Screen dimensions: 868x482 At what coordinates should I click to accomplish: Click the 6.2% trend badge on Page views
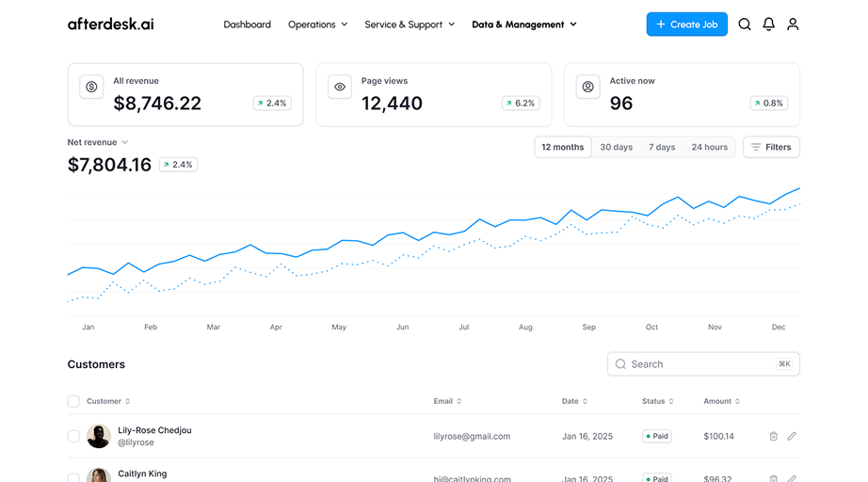(x=521, y=103)
